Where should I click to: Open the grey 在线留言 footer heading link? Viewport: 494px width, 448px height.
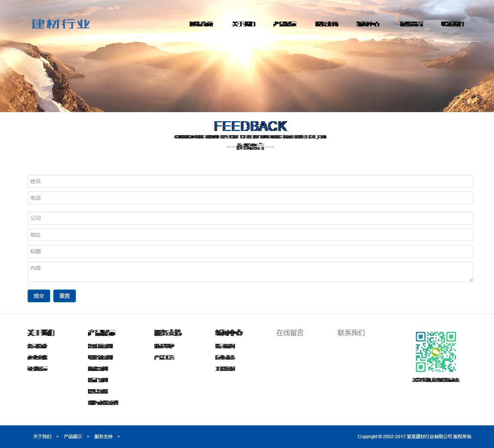[x=290, y=333]
